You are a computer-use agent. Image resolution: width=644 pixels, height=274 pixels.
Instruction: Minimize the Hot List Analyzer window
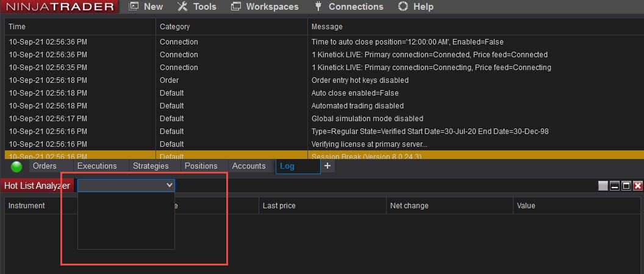615,186
